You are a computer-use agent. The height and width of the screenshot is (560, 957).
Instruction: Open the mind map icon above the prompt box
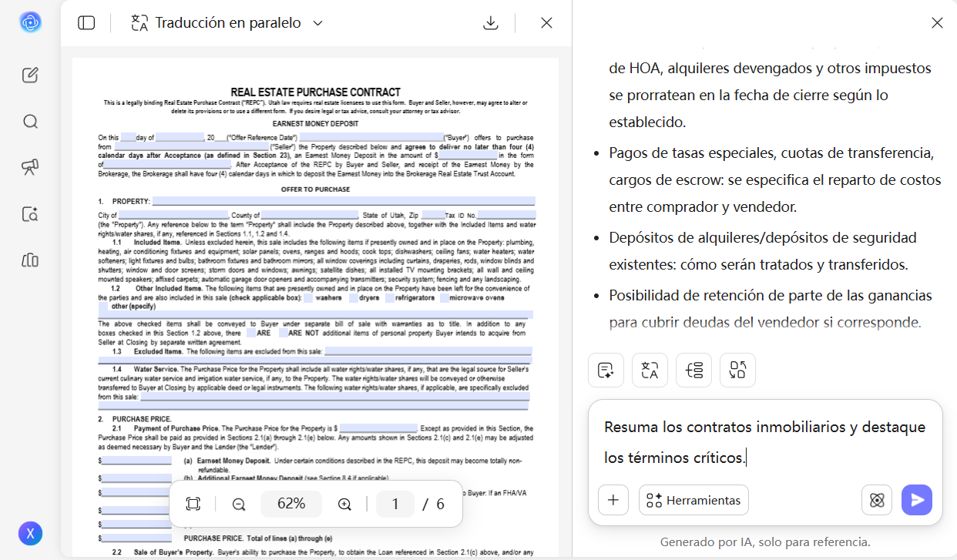click(693, 370)
